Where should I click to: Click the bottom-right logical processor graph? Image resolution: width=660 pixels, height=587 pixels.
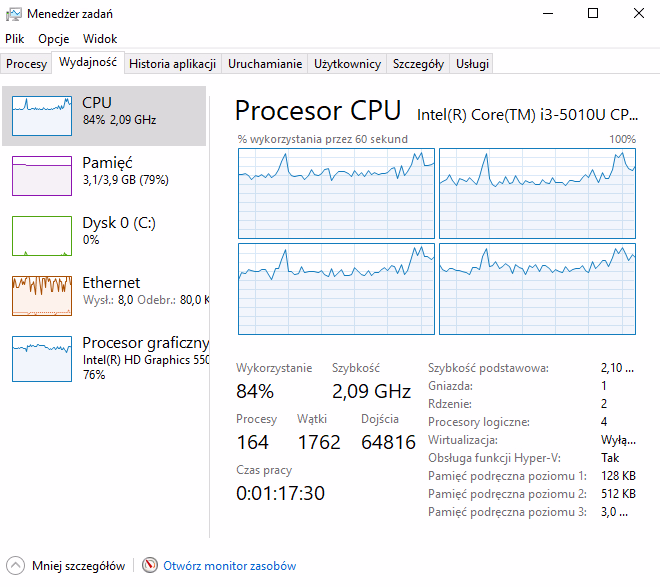tap(537, 288)
